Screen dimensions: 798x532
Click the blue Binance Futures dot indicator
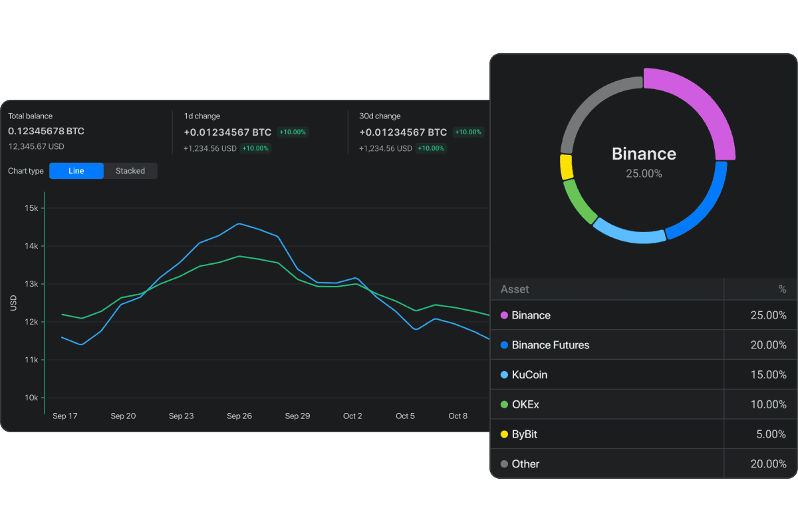[504, 344]
